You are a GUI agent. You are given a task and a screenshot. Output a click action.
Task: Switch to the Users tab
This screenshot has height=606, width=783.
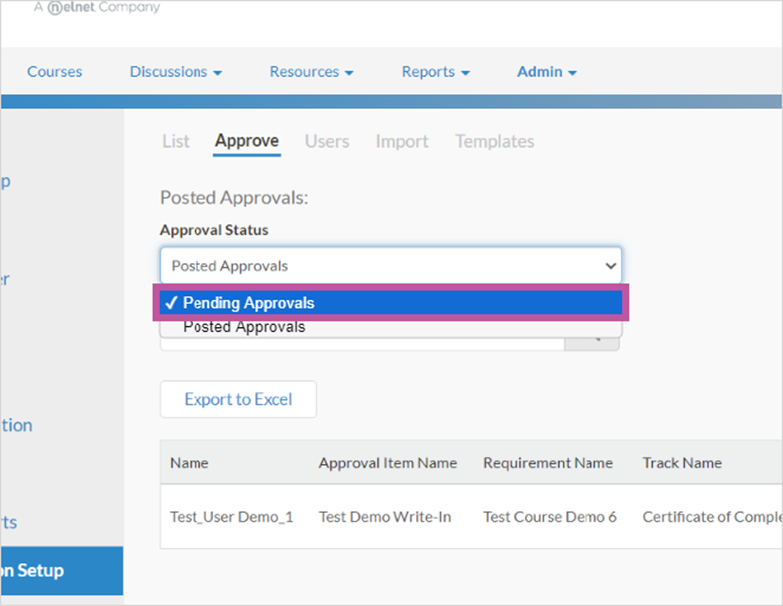[x=327, y=142]
